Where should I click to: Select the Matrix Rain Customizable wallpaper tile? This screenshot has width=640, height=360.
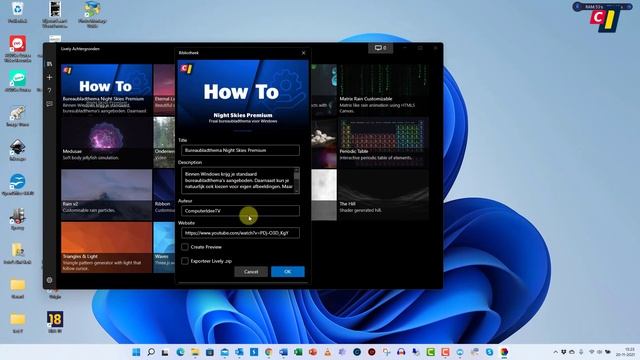coord(384,89)
